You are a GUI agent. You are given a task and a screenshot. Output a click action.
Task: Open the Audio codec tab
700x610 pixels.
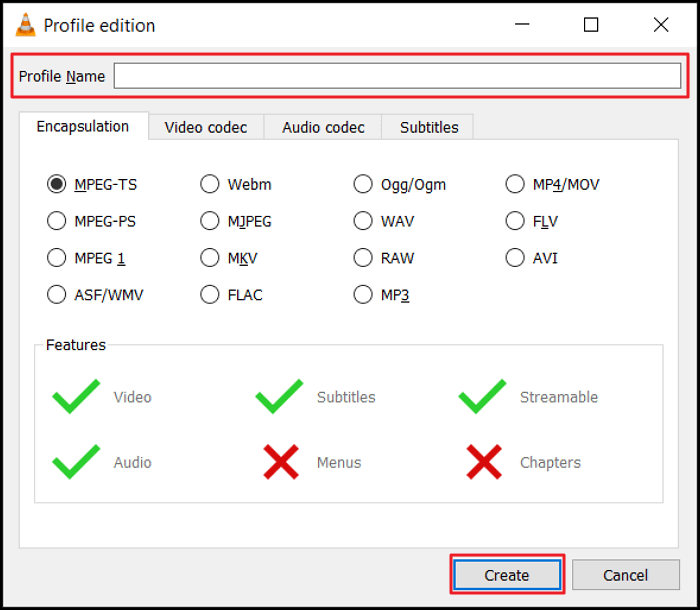click(x=323, y=127)
